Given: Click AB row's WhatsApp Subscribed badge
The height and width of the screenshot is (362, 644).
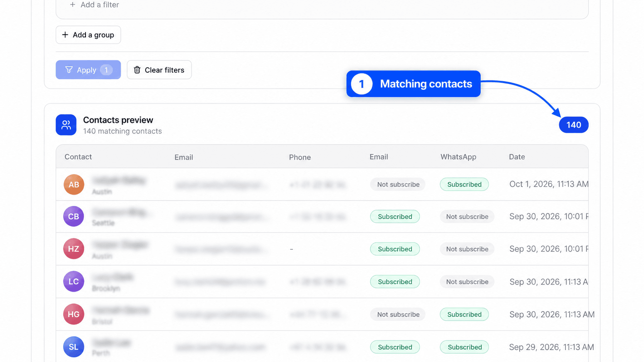Looking at the screenshot, I should (x=464, y=184).
